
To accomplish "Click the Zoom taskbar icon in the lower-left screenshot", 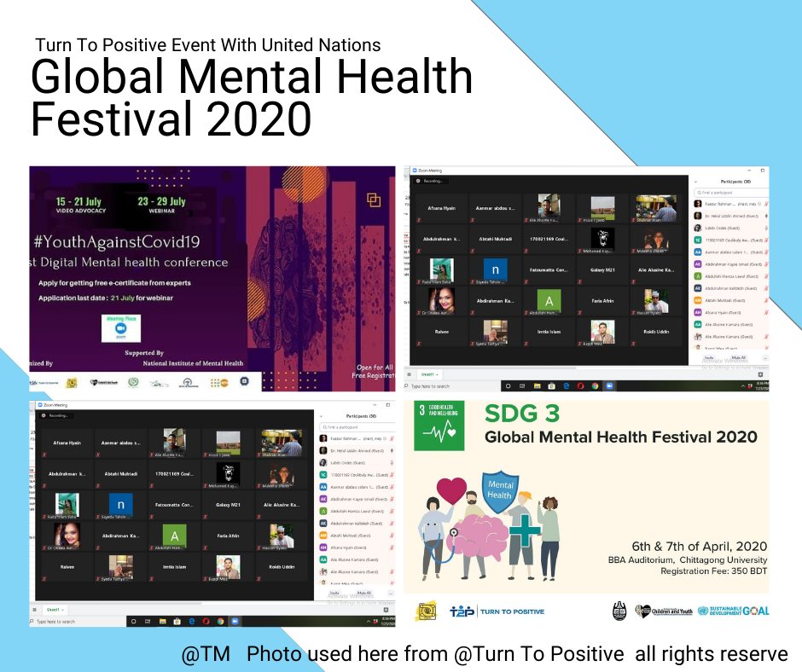I will [x=235, y=622].
